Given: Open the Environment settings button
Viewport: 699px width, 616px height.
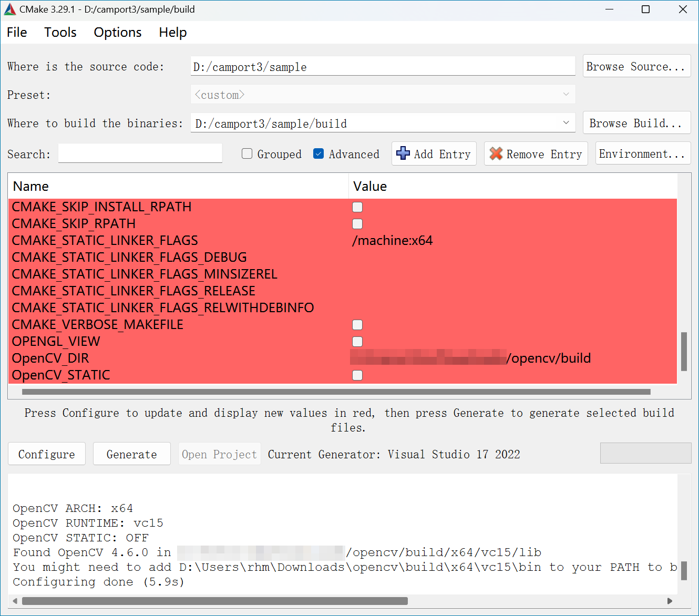Looking at the screenshot, I should (643, 153).
